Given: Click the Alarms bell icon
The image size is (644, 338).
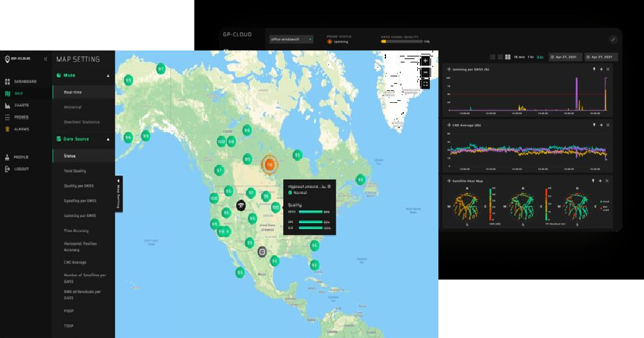Looking at the screenshot, I should tap(7, 129).
